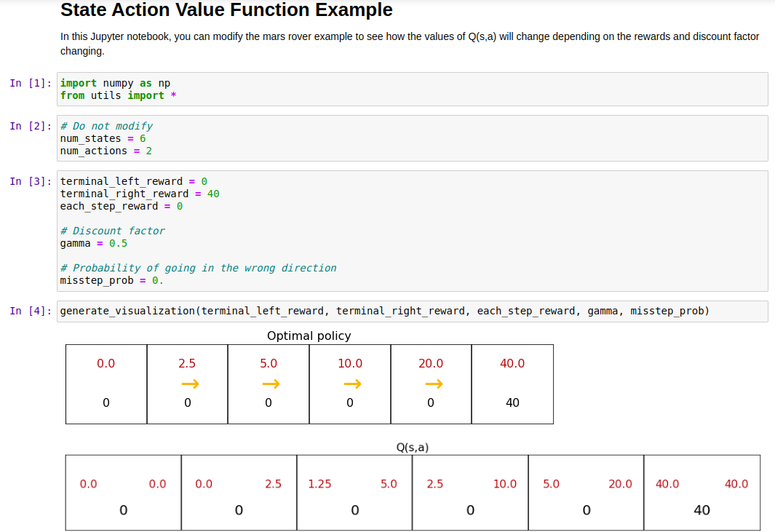Click the right arrow under 2.5 in Optimal policy
This screenshot has height=532, width=775.
(x=189, y=384)
